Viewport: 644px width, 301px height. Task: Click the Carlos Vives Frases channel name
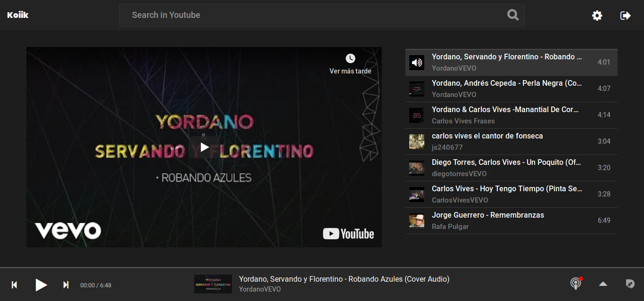pyautogui.click(x=463, y=121)
